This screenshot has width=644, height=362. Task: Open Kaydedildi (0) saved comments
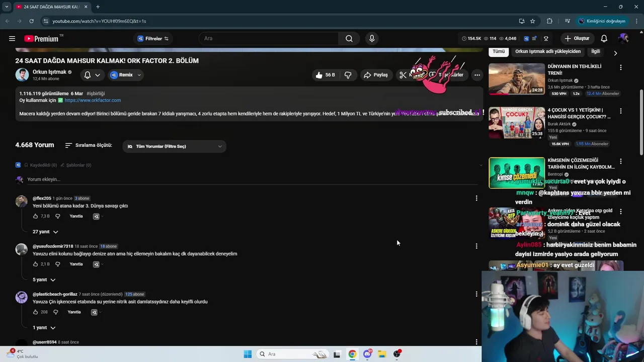[40, 165]
